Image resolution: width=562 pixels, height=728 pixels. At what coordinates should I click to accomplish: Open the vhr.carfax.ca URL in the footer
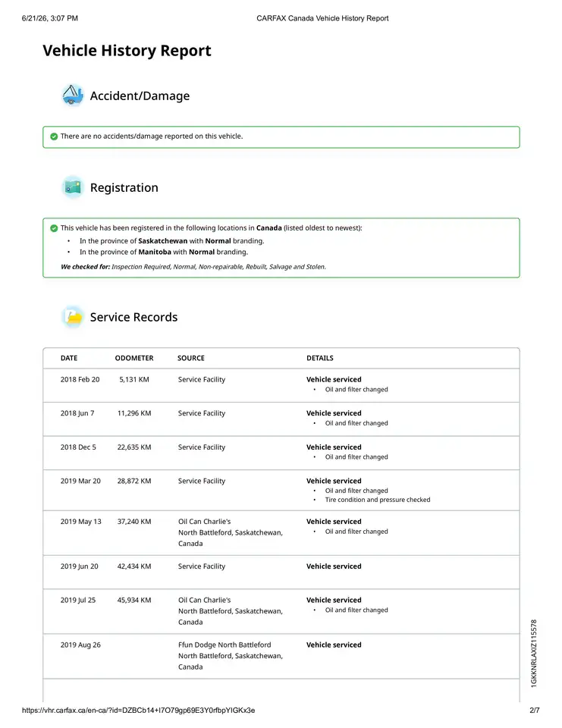[x=138, y=710]
